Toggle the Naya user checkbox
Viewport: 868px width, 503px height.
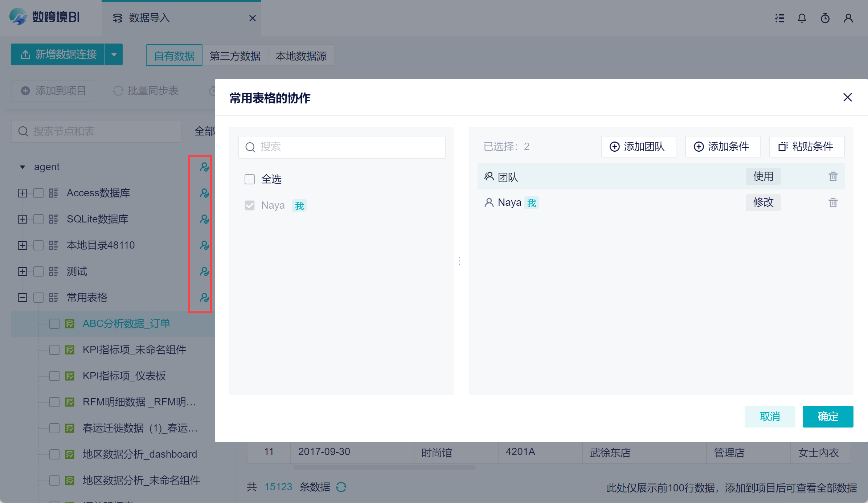coord(250,205)
